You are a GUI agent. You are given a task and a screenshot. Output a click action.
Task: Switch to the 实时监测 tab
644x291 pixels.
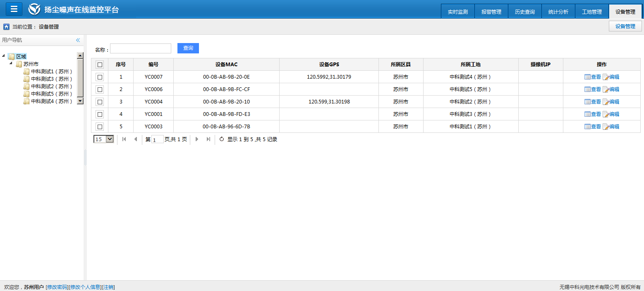tap(457, 12)
